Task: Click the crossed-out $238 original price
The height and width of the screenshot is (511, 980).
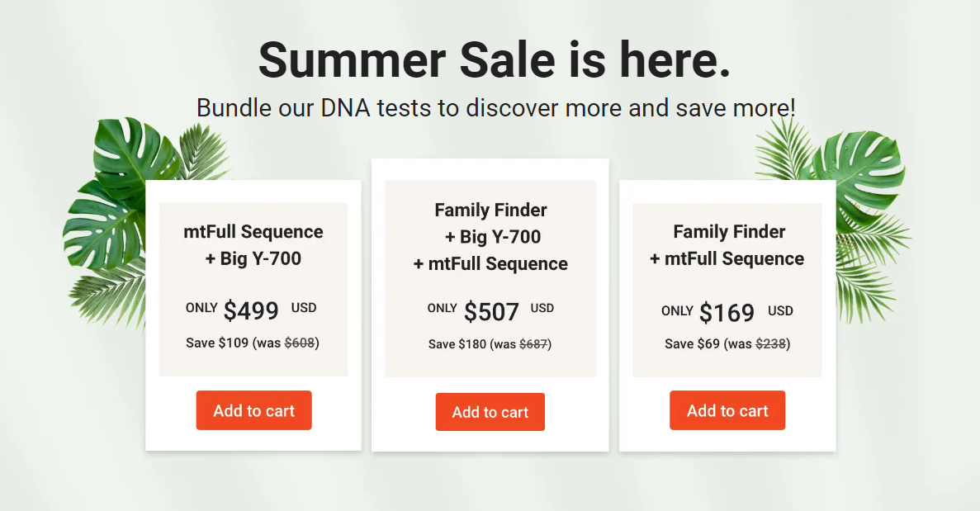Action: point(770,343)
